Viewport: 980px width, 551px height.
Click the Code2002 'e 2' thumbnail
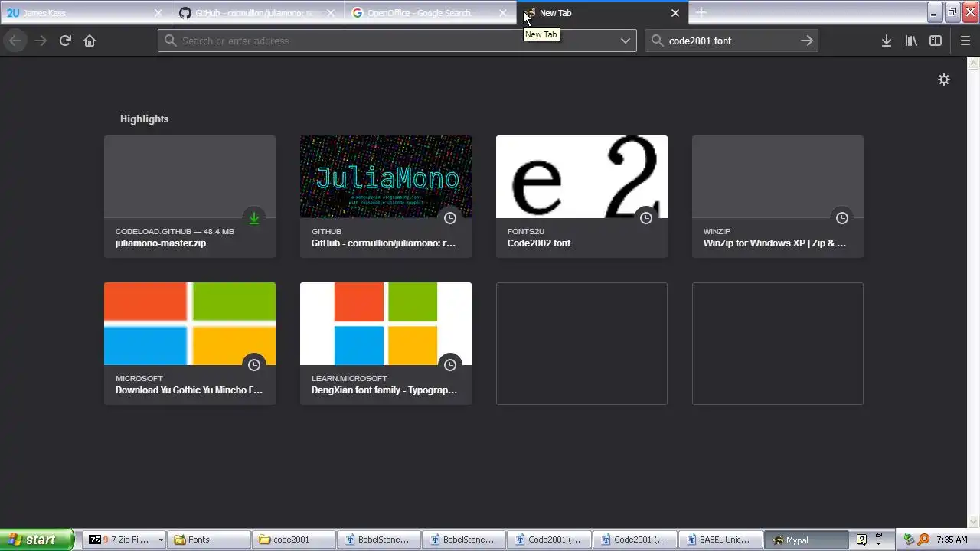click(582, 177)
